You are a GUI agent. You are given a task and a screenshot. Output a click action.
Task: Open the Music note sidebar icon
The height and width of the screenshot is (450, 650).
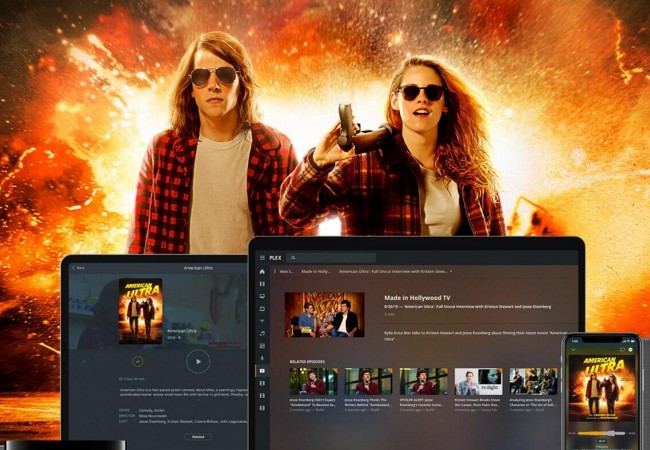(262, 334)
